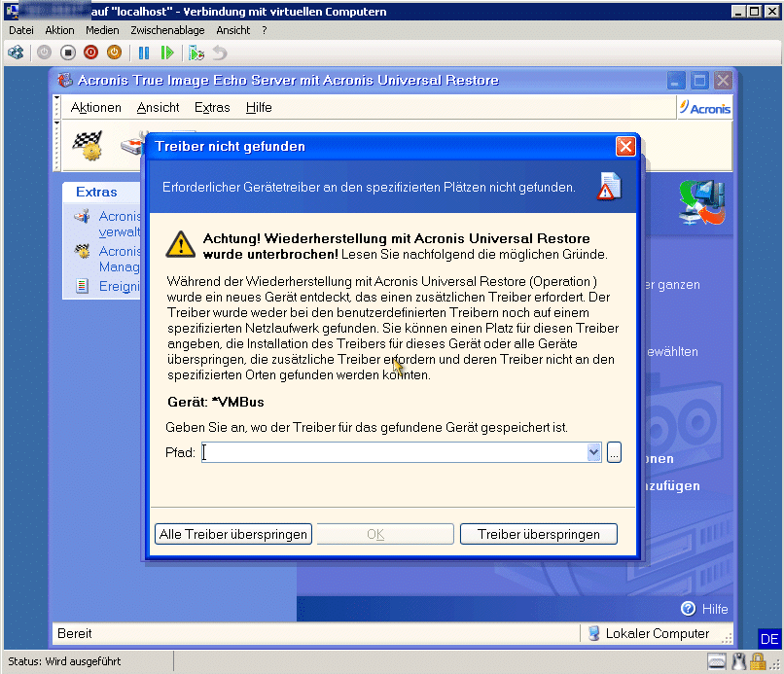Image resolution: width=784 pixels, height=674 pixels.
Task: Click the Lokaler Computer status icon
Action: tap(593, 633)
